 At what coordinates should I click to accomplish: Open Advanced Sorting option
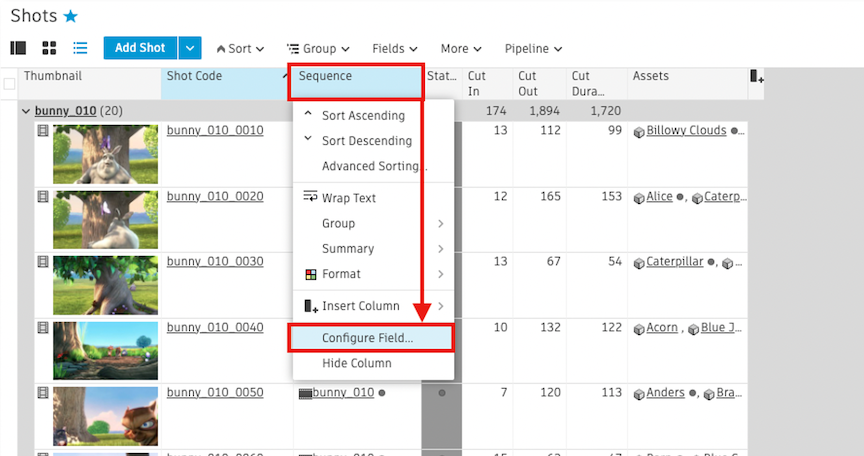[x=374, y=166]
